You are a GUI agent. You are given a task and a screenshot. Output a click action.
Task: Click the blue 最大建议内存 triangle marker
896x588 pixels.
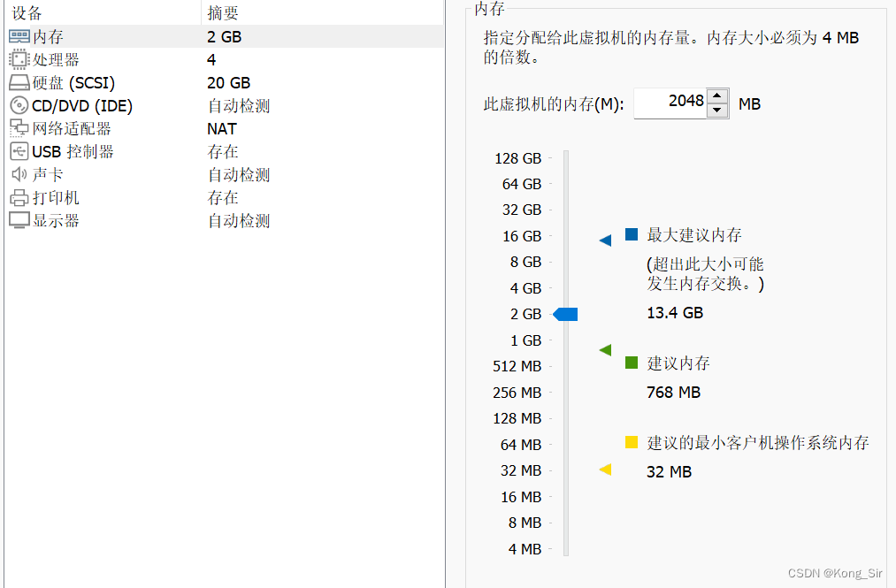(x=605, y=239)
